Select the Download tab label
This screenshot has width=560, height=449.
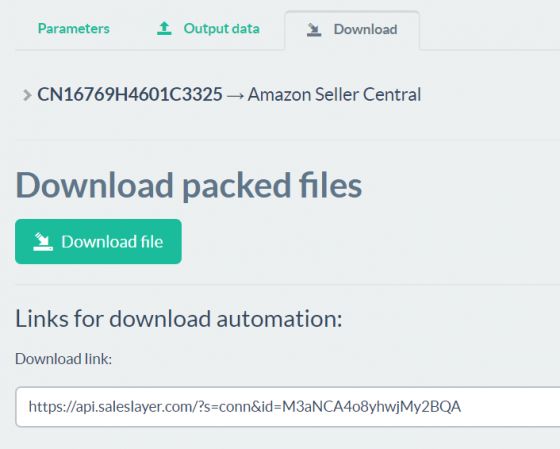pos(365,29)
